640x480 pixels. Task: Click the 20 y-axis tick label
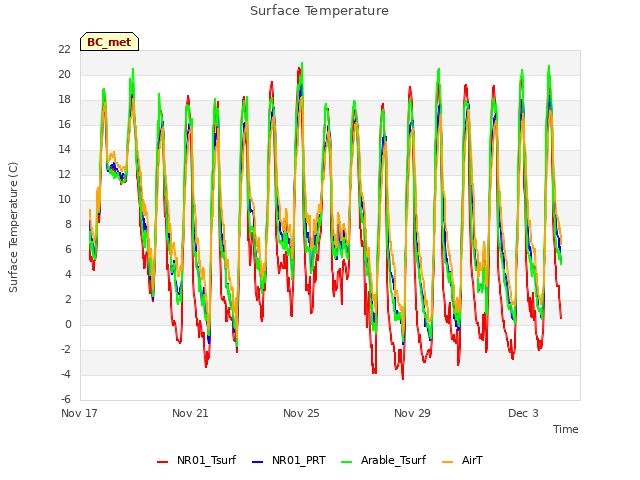64,74
